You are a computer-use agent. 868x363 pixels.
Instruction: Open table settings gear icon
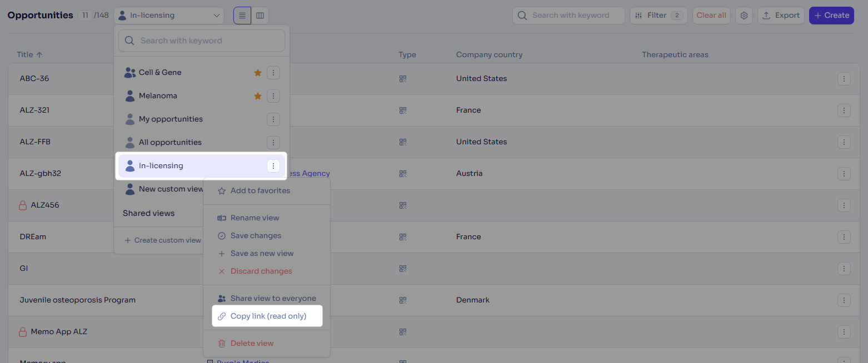click(x=744, y=16)
